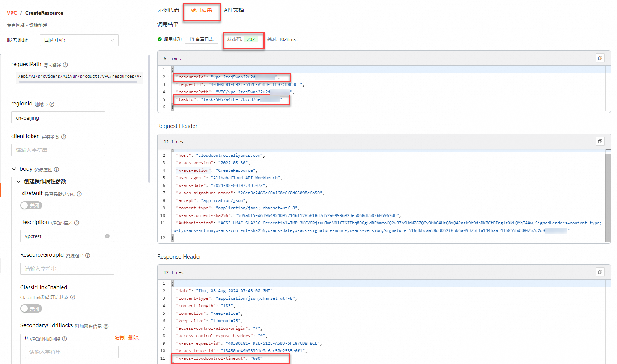The height and width of the screenshot is (364, 617).
Task: Click the 删除 link for block 0
Action: tap(134, 338)
